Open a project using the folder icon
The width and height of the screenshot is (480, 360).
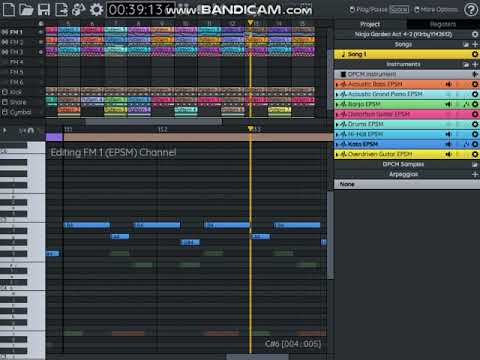[26, 9]
